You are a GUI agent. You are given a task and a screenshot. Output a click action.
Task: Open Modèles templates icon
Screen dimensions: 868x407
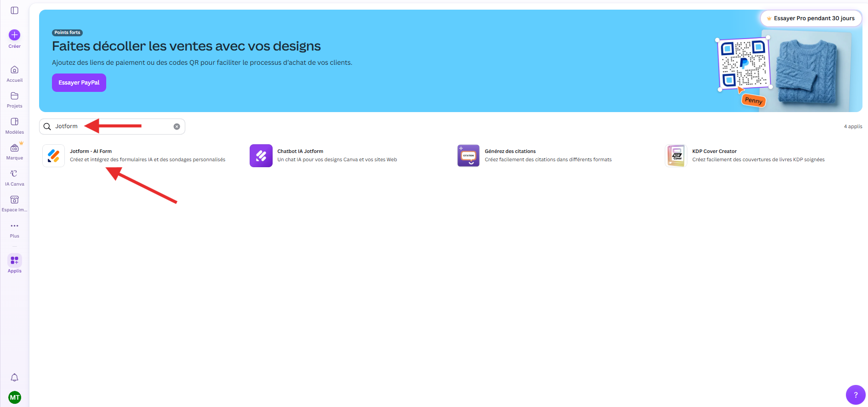pyautogui.click(x=15, y=122)
